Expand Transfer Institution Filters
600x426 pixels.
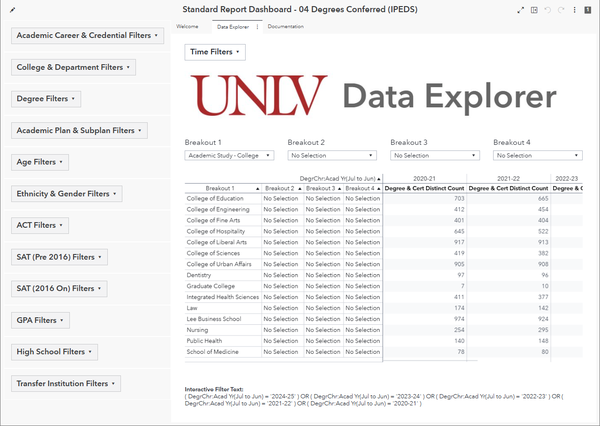[x=66, y=384]
